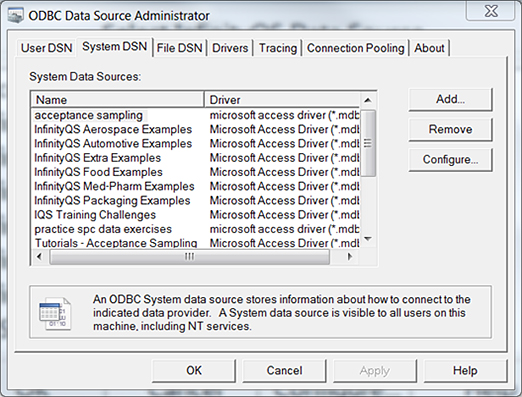Click the data source info icon
This screenshot has width=522, height=397.
[55, 314]
